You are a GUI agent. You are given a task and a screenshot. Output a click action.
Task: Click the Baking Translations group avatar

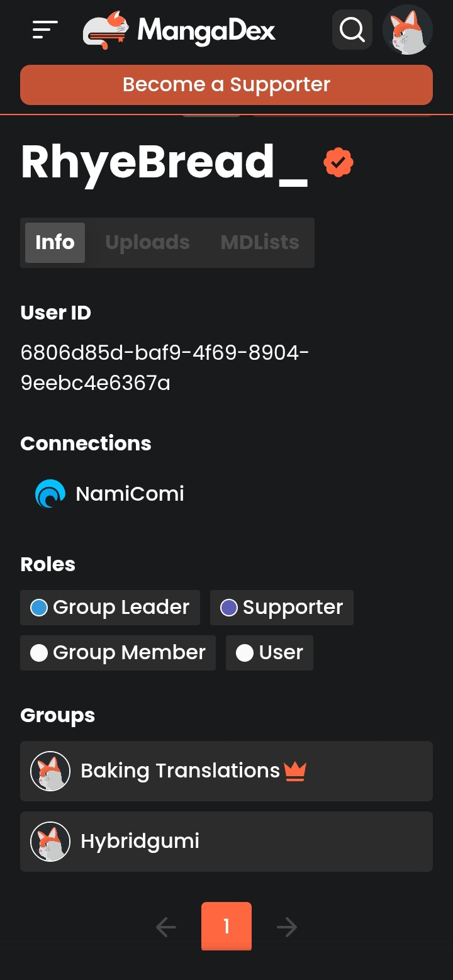[x=50, y=771]
